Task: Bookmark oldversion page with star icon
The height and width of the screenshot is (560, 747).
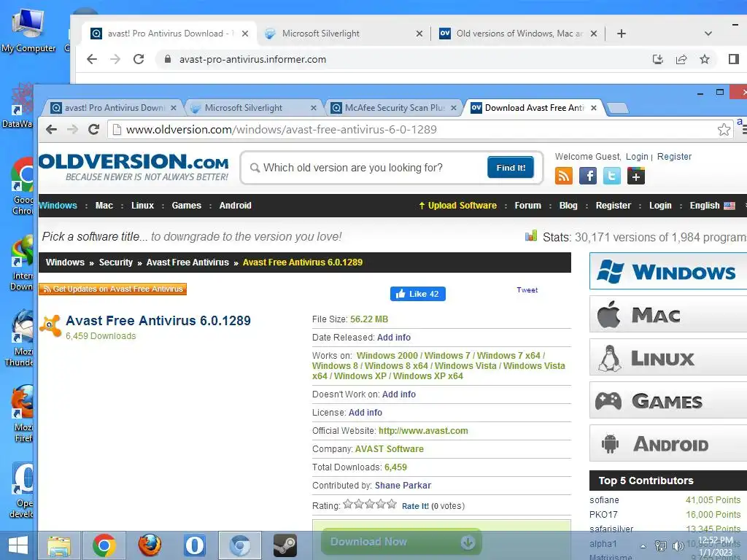Action: point(724,130)
